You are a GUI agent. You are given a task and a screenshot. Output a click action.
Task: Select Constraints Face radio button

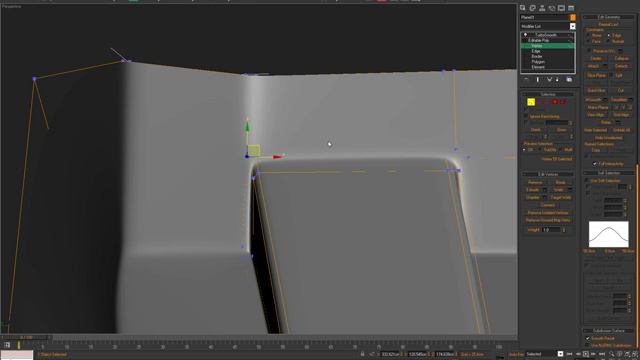tap(588, 41)
